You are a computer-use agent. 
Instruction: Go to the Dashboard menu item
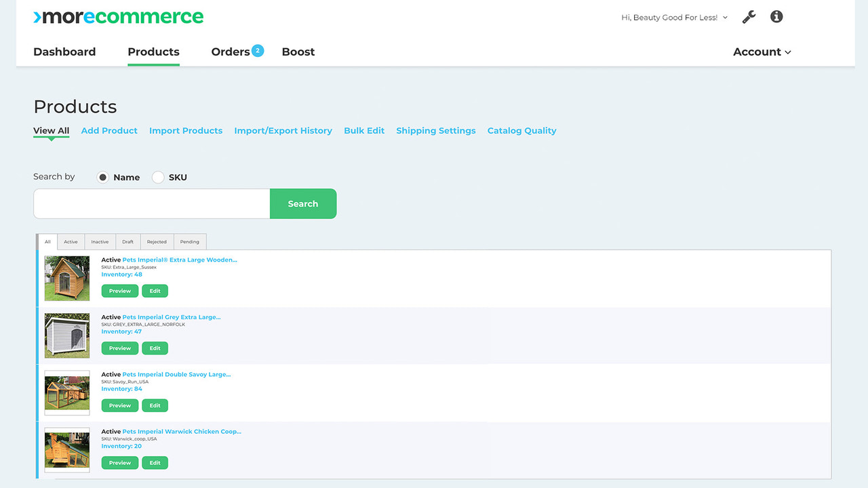tap(64, 52)
